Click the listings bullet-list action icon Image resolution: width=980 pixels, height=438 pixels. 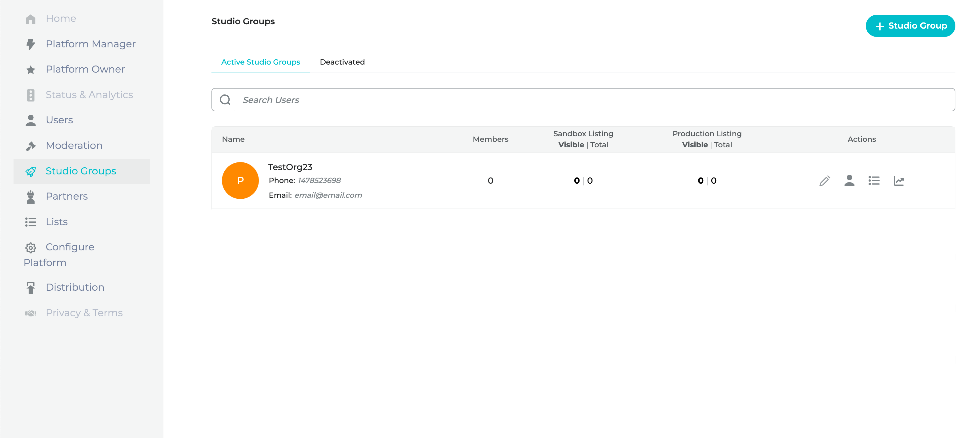click(x=874, y=181)
